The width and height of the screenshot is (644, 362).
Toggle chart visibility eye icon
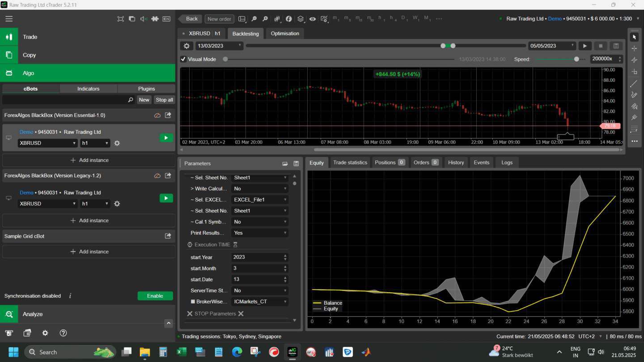tap(312, 19)
